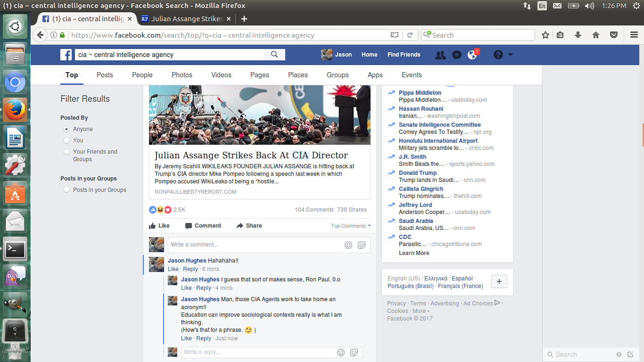This screenshot has height=362, width=644.
Task: Save the page to Pocket
Action: coord(614,35)
